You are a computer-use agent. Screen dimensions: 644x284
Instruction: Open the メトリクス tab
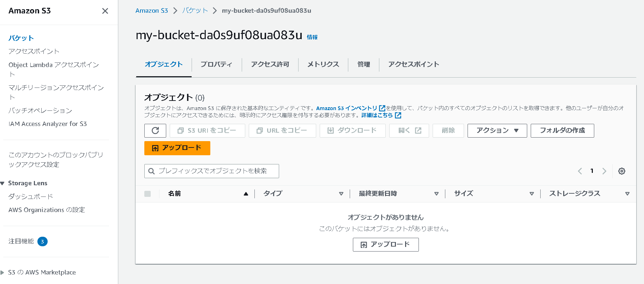323,64
